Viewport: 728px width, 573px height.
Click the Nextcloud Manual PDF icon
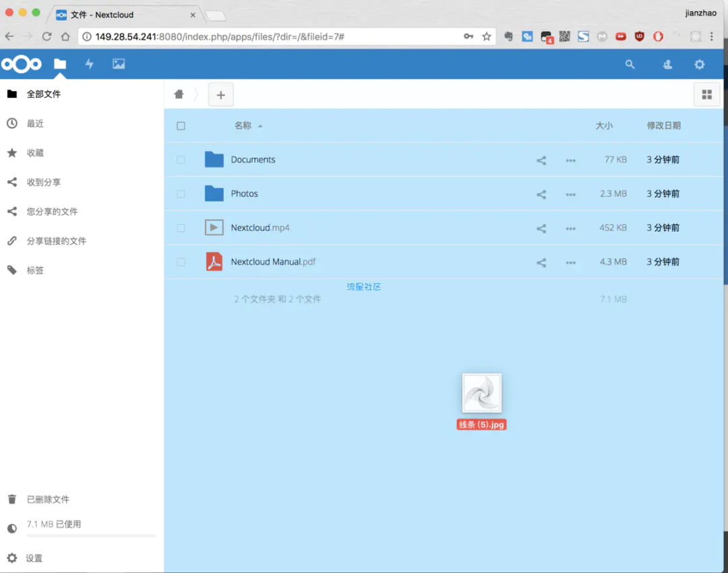[x=214, y=262]
